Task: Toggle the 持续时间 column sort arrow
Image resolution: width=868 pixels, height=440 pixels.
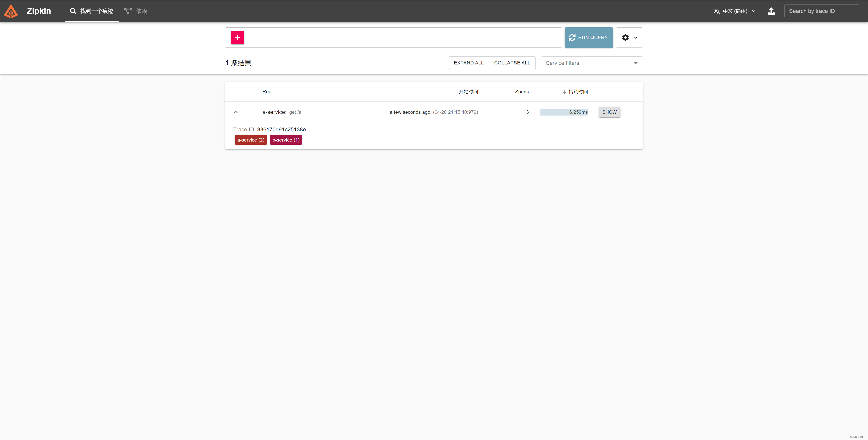Action: [564, 91]
